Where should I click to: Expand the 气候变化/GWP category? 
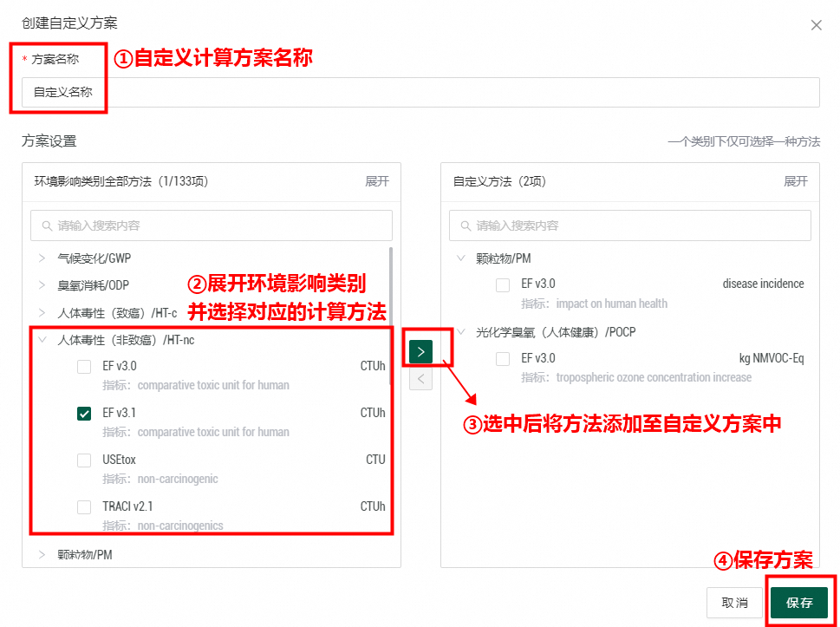[42, 258]
